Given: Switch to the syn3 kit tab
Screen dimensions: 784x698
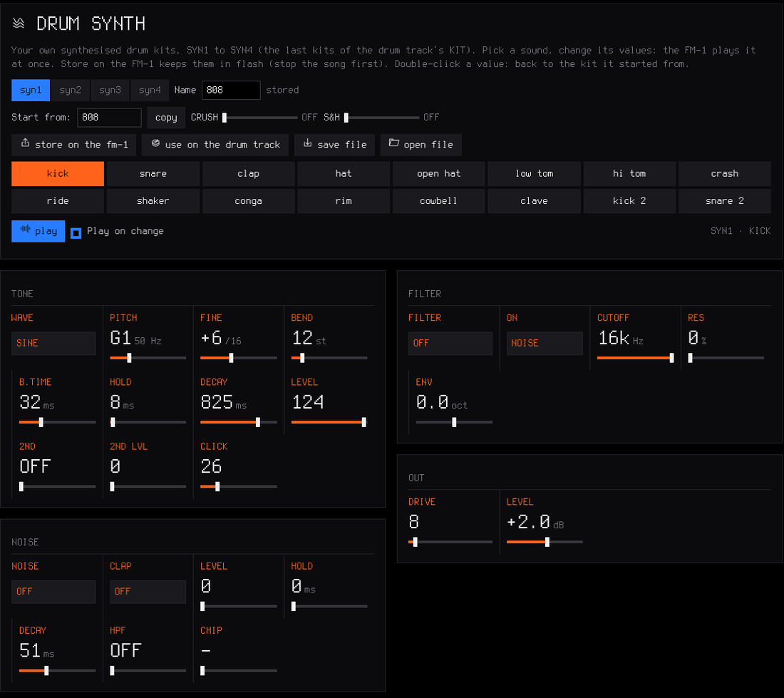Looking at the screenshot, I should coord(110,90).
